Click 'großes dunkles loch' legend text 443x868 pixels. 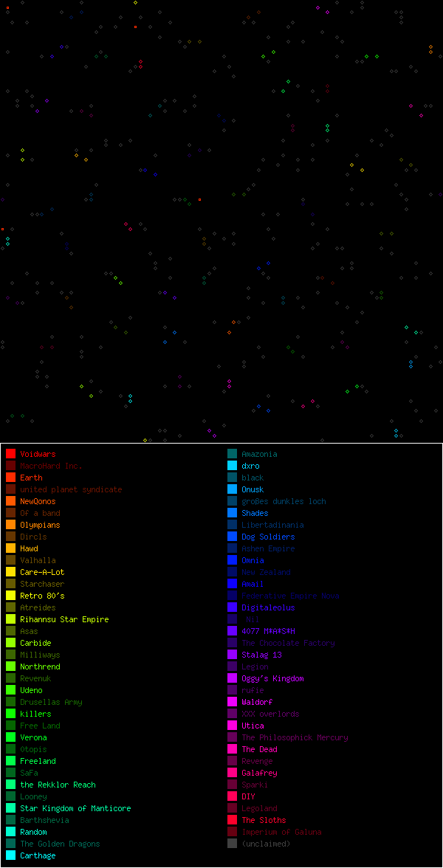coord(284,502)
